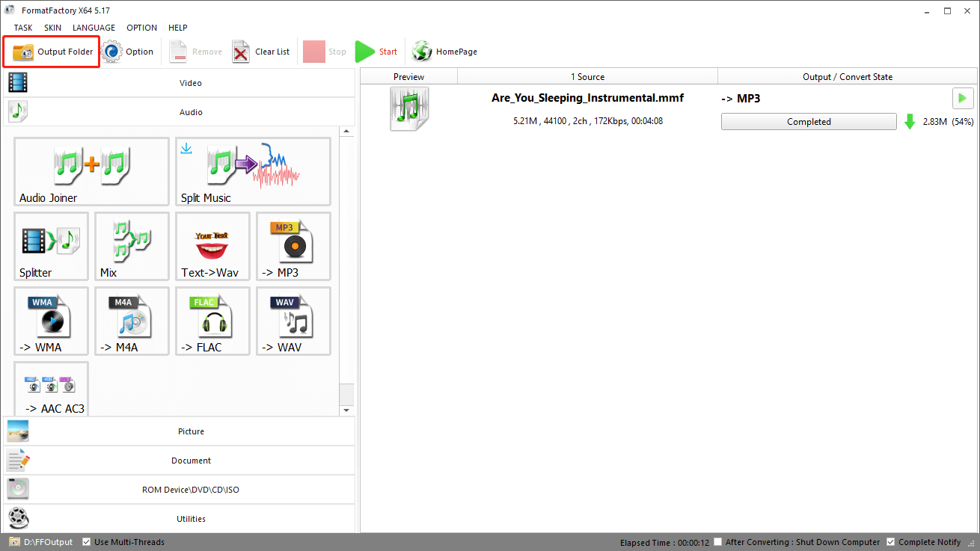Click the music file preview thumbnail
Viewport: 980px width, 551px height.
click(409, 109)
